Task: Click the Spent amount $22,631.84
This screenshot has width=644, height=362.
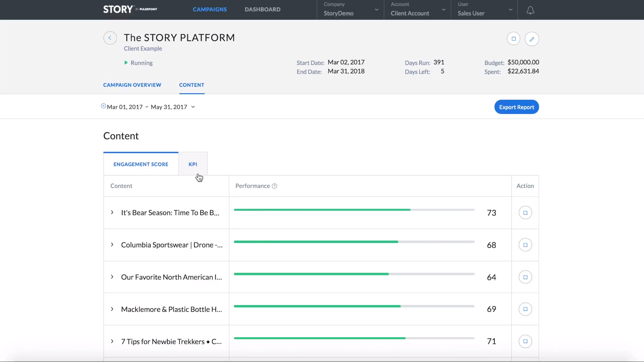Action: [523, 71]
